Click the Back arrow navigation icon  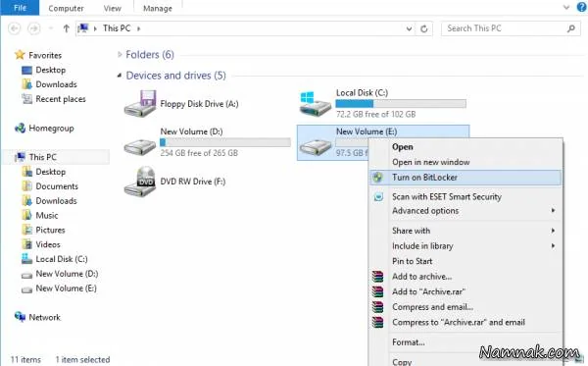pyautogui.click(x=15, y=28)
